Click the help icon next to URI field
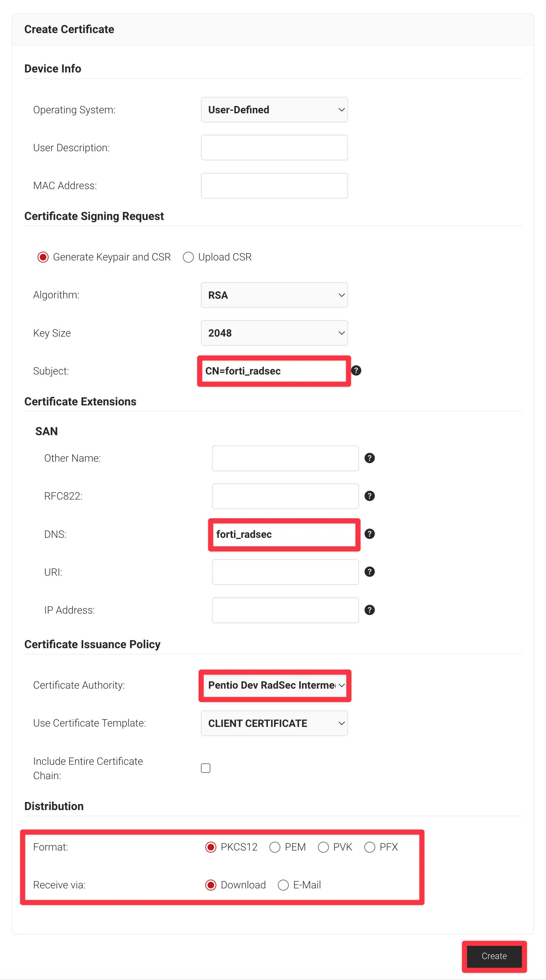This screenshot has height=980, width=546. 369,572
